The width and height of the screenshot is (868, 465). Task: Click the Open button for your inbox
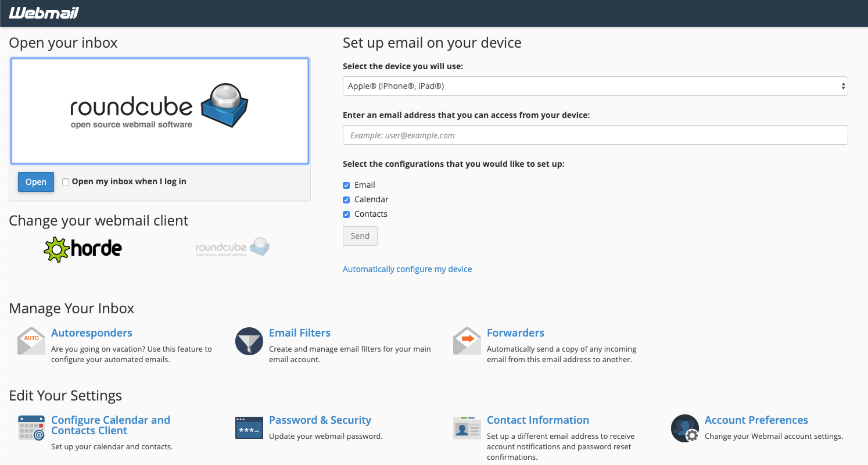pyautogui.click(x=35, y=181)
